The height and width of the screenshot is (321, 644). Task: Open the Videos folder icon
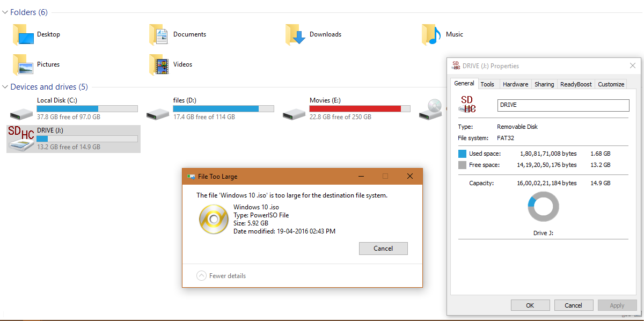click(159, 64)
